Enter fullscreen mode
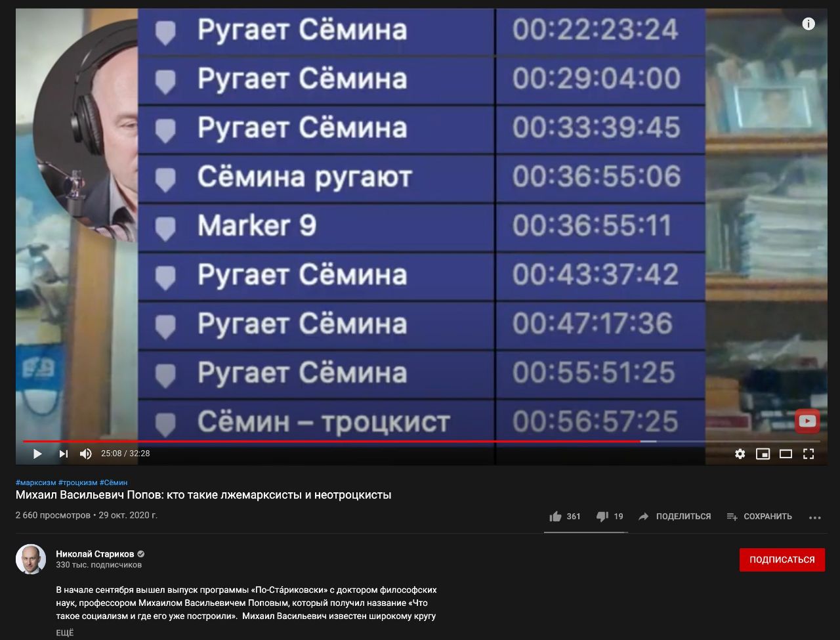Viewport: 840px width, 640px height. coord(808,454)
